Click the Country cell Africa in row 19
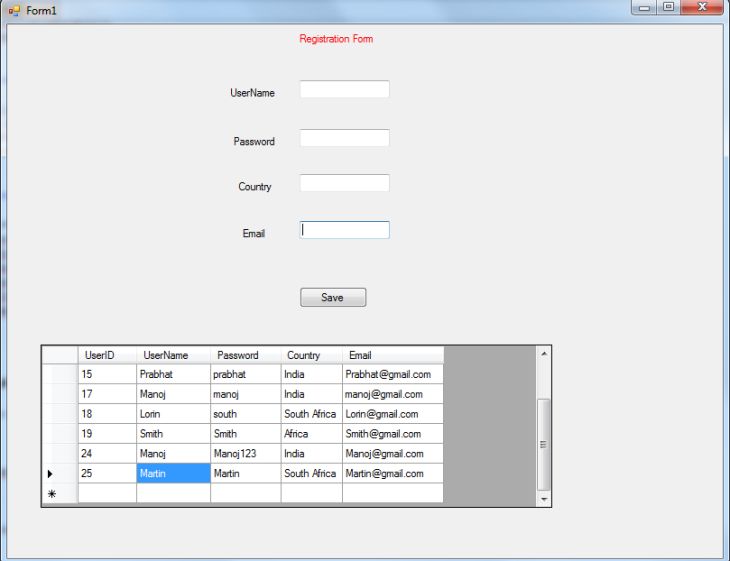Image resolution: width=730 pixels, height=561 pixels. [312, 434]
